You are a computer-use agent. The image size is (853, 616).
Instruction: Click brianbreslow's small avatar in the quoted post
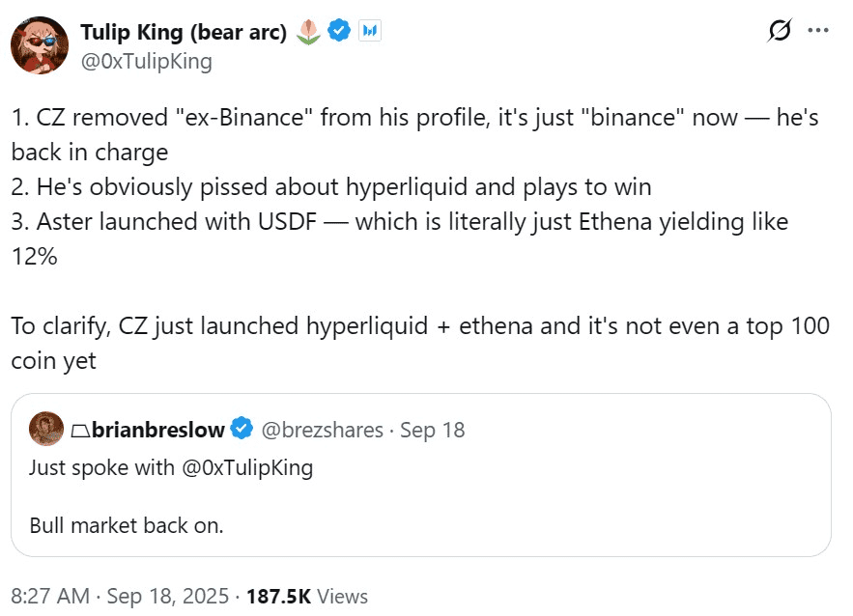(46, 429)
